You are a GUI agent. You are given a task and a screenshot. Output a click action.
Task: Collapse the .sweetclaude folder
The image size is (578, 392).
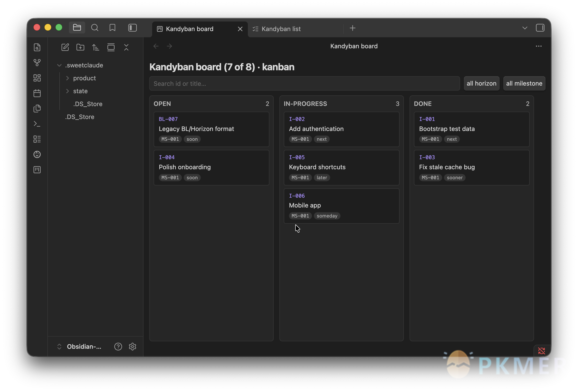point(59,65)
